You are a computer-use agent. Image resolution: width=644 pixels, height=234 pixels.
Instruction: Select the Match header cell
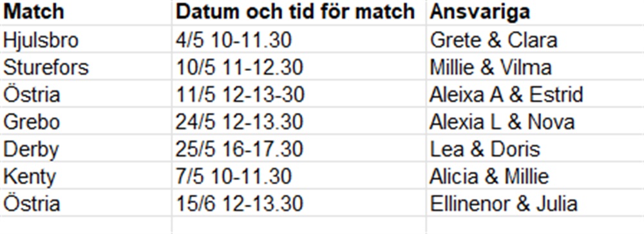pos(86,12)
